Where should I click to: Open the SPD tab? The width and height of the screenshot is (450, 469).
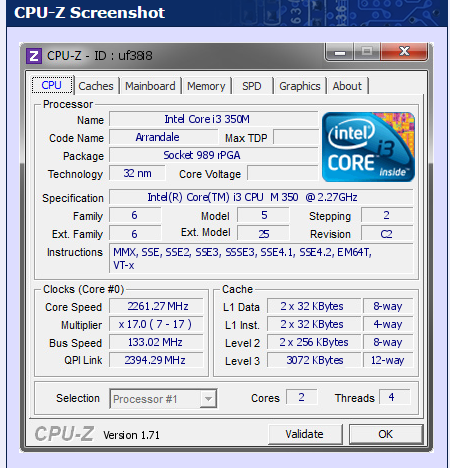252,86
